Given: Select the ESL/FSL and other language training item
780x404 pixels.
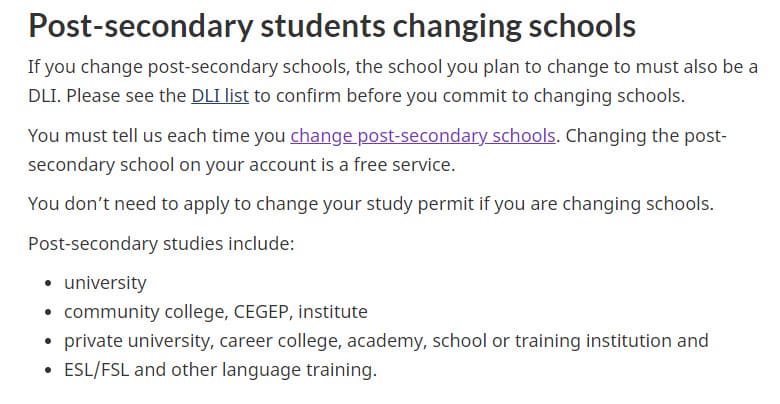Looking at the screenshot, I should click(220, 370).
